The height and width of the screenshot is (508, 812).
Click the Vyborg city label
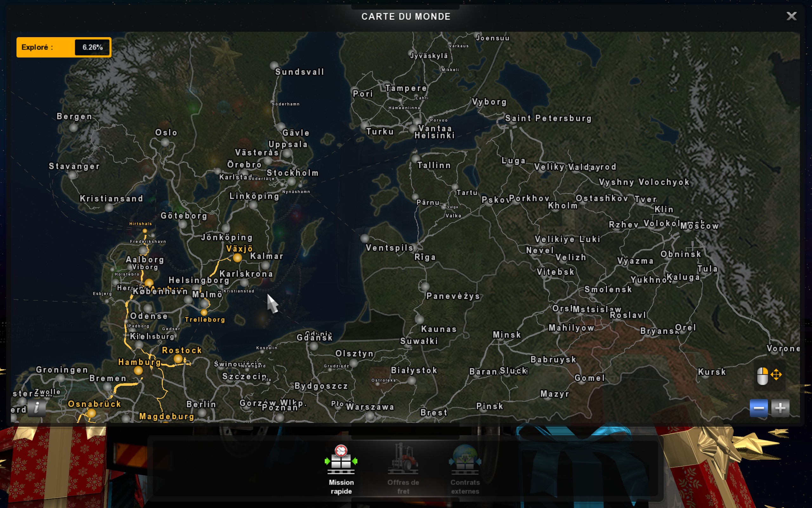point(489,102)
